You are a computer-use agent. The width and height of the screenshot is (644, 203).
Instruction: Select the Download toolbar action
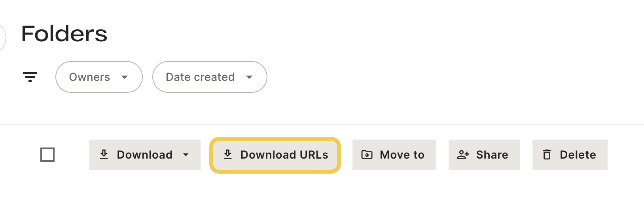pos(145,155)
